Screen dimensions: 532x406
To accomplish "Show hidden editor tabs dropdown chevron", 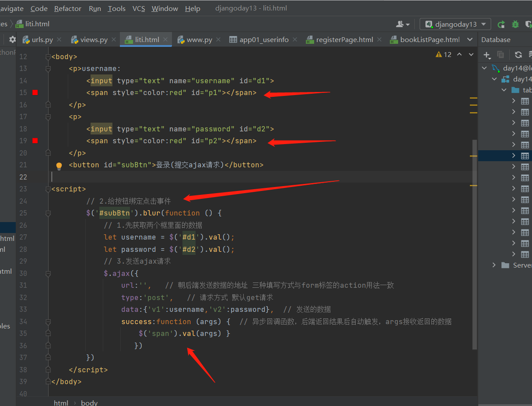I will point(470,39).
